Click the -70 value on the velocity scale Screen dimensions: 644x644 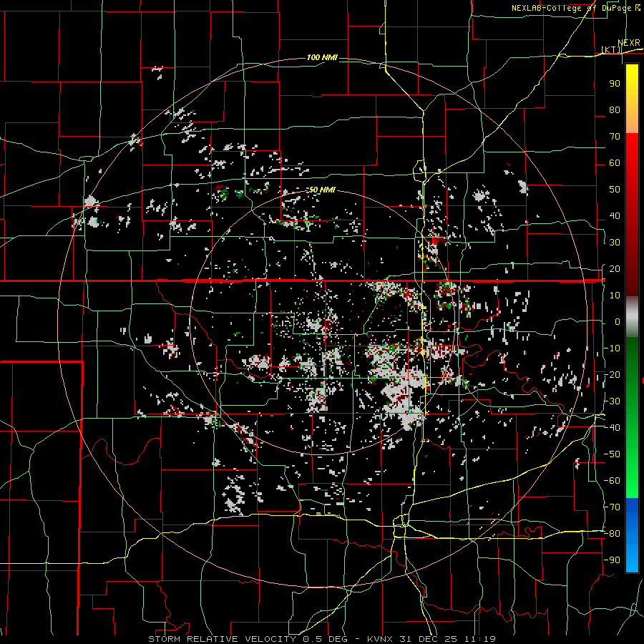pos(612,507)
